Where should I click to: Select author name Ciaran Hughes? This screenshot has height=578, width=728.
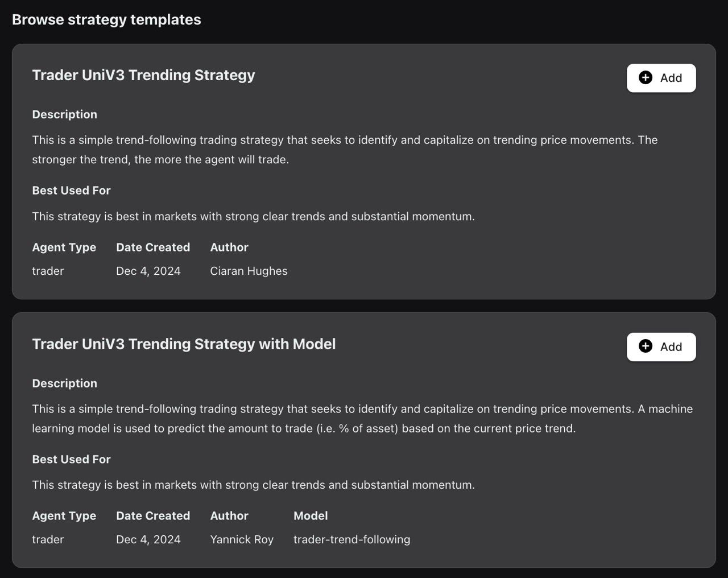tap(249, 271)
